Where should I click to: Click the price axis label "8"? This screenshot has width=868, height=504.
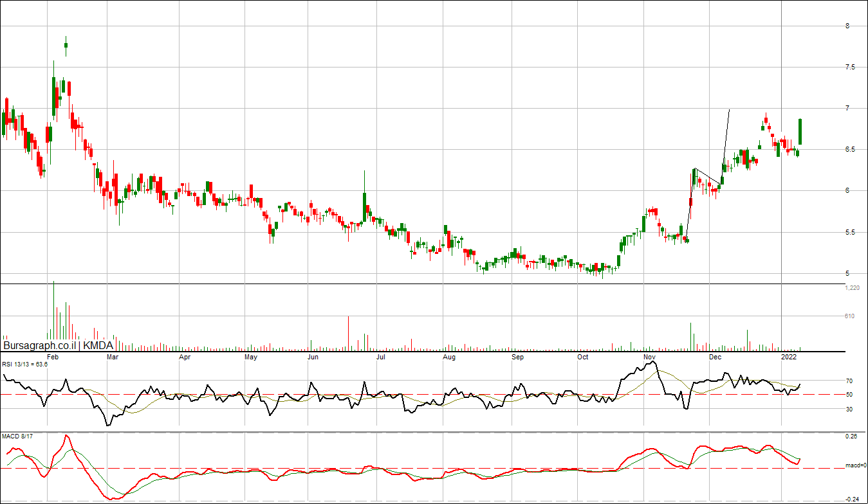[x=846, y=26]
